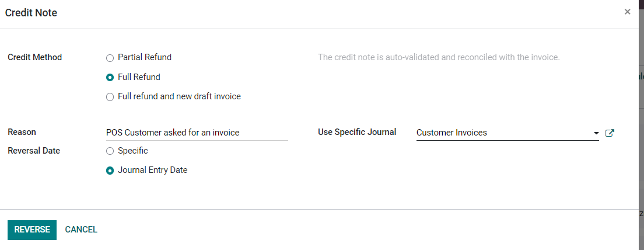The height and width of the screenshot is (250, 644).
Task: Cancel the credit note creation
Action: (x=81, y=230)
